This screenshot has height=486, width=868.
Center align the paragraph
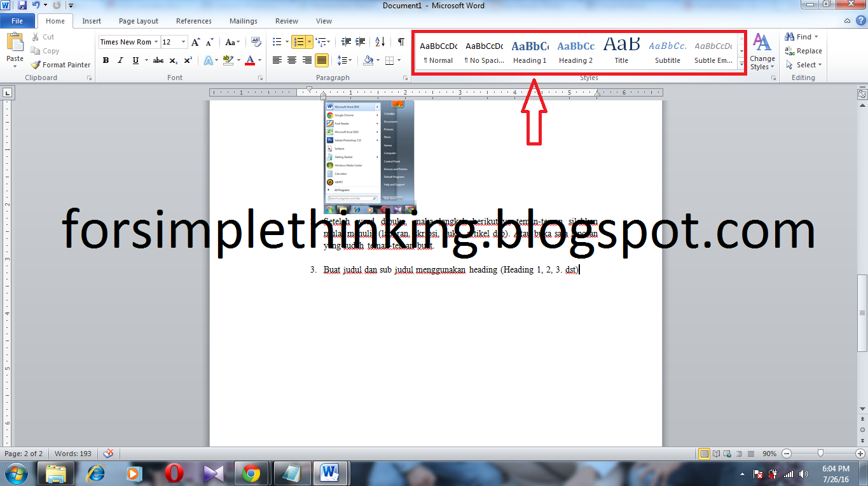(x=291, y=60)
